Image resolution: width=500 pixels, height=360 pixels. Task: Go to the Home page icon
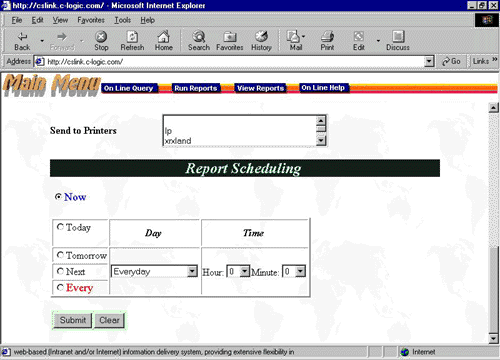pos(163,36)
